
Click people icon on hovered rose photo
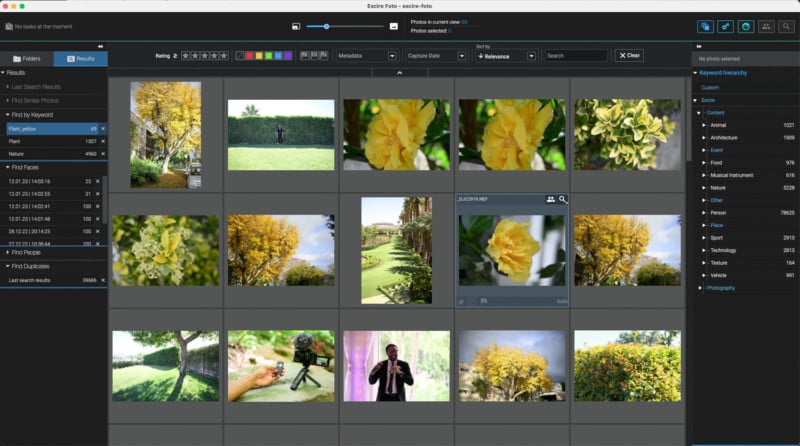(551, 200)
